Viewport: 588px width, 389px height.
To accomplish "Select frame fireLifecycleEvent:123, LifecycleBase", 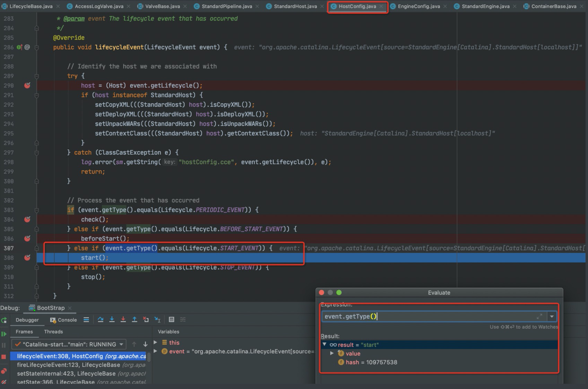I will [78, 365].
